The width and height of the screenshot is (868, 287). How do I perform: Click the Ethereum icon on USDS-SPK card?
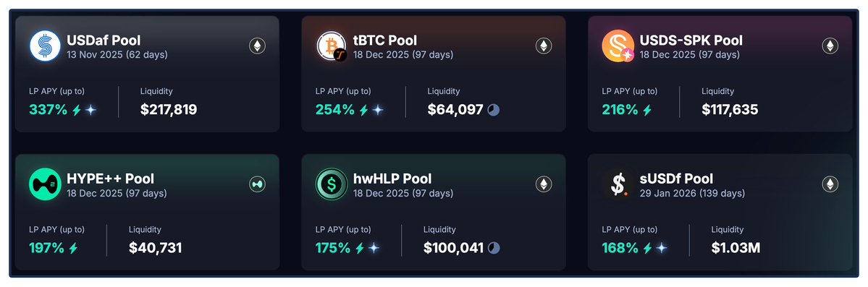pos(830,46)
